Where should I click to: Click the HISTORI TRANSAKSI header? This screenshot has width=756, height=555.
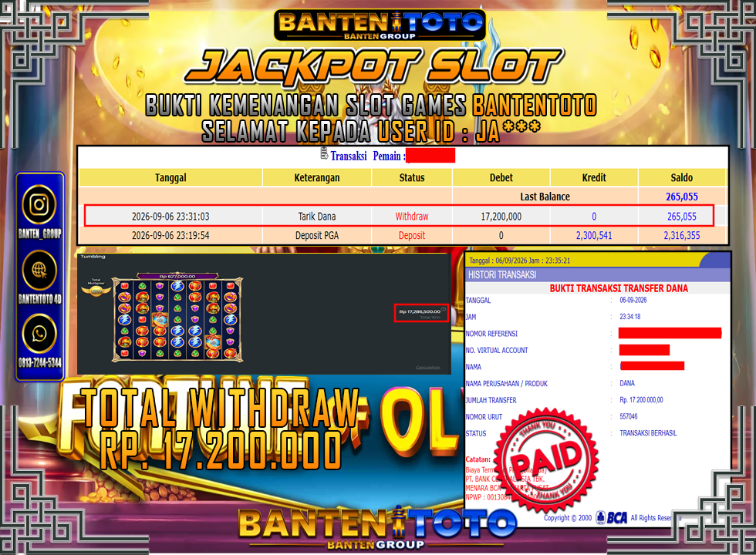coord(502,274)
